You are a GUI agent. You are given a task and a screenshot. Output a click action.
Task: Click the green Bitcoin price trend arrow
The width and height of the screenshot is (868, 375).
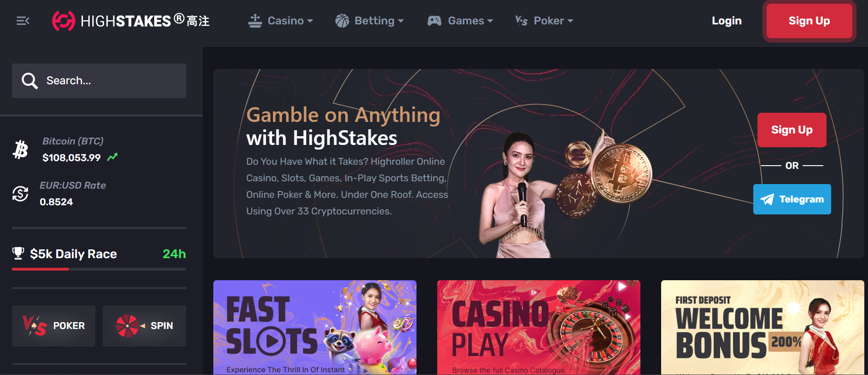112,157
